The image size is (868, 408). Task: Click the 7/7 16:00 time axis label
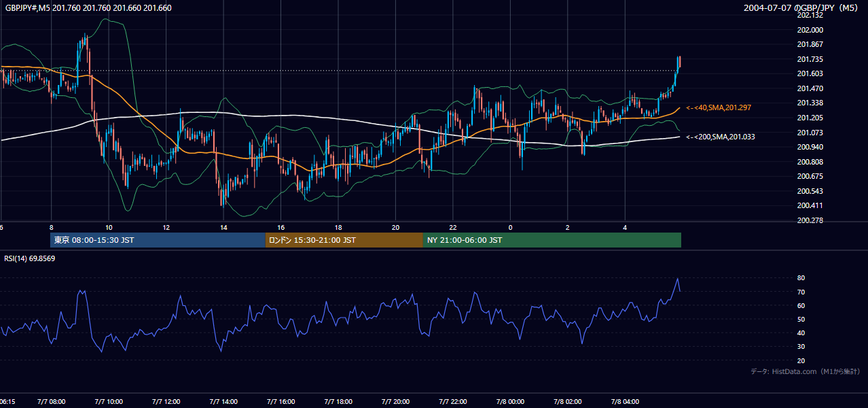(281, 401)
